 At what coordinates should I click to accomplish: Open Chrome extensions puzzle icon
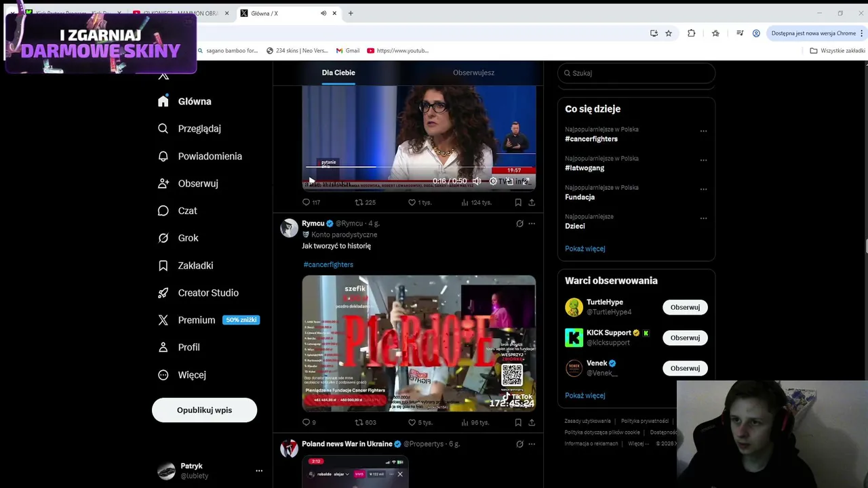pos(691,33)
